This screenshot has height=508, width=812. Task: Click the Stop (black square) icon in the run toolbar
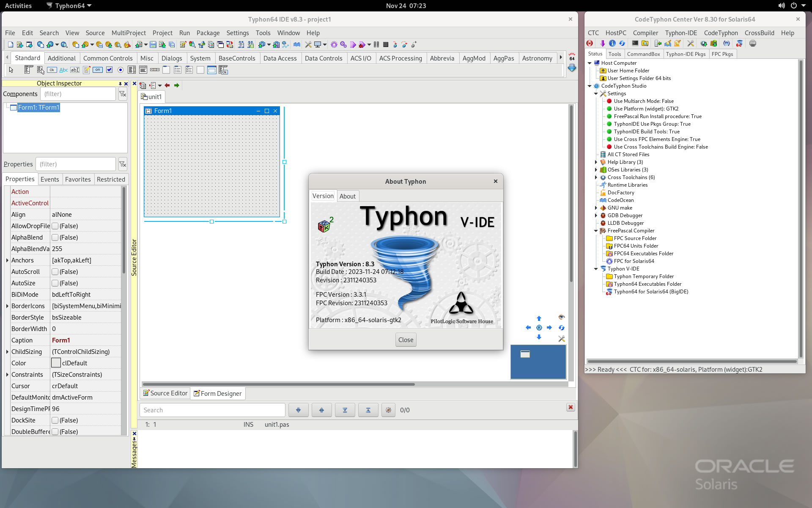pyautogui.click(x=386, y=44)
